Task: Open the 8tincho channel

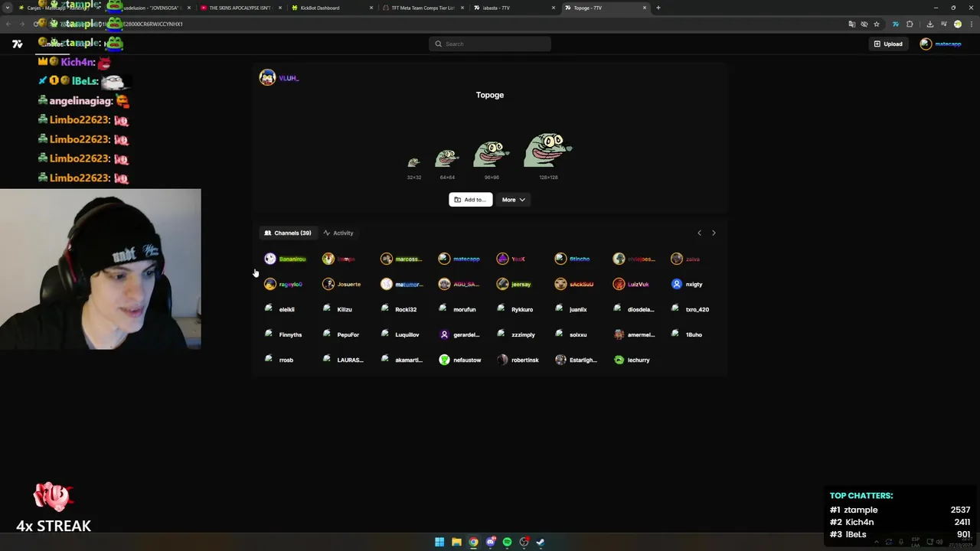Action: coord(573,259)
